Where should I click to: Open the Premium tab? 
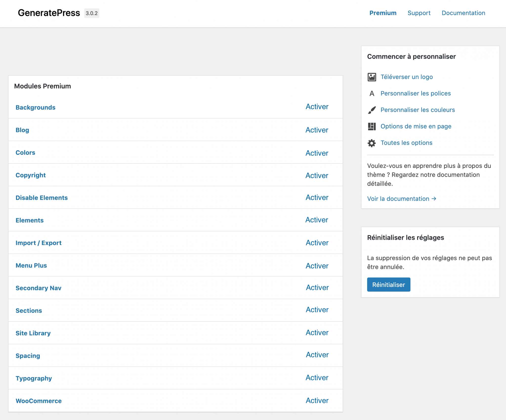click(383, 13)
